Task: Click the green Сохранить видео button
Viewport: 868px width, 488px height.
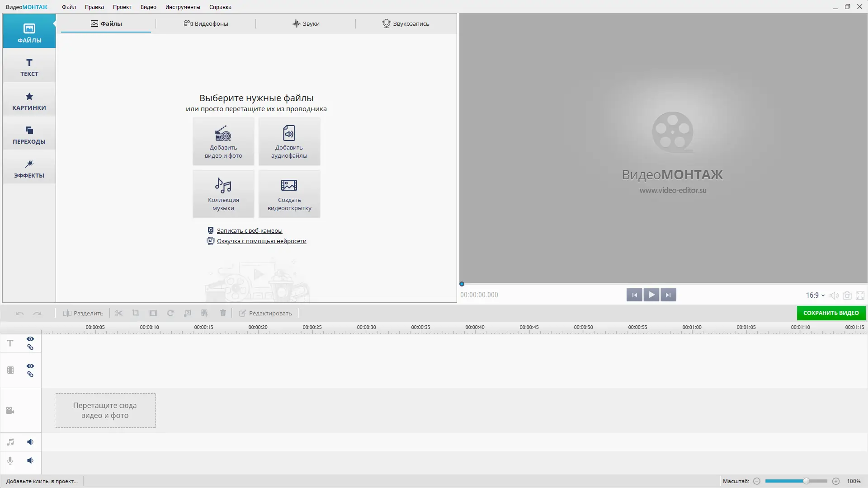Action: [x=831, y=313]
